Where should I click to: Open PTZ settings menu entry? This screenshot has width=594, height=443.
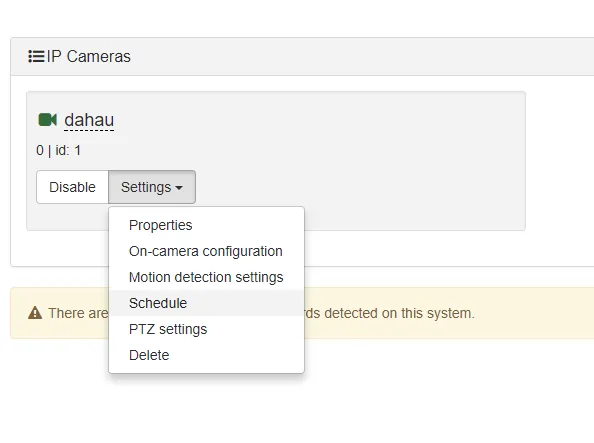point(206,329)
